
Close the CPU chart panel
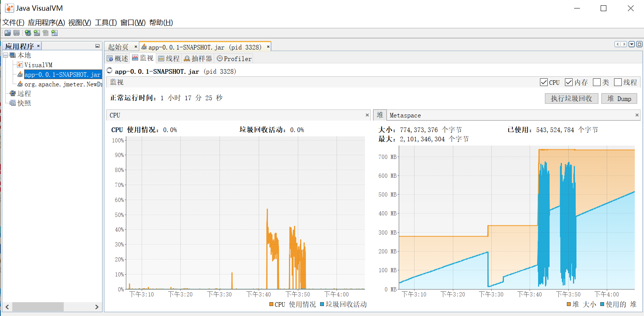(x=367, y=115)
